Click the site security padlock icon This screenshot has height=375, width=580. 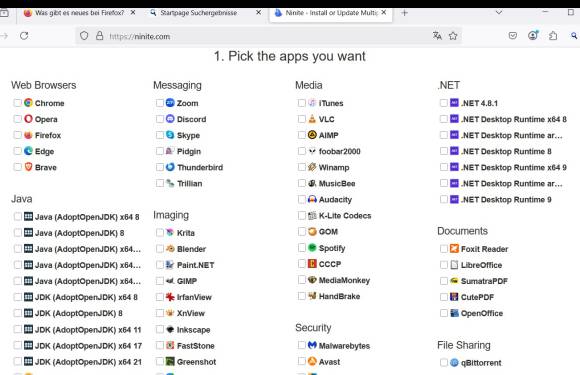pyautogui.click(x=100, y=36)
